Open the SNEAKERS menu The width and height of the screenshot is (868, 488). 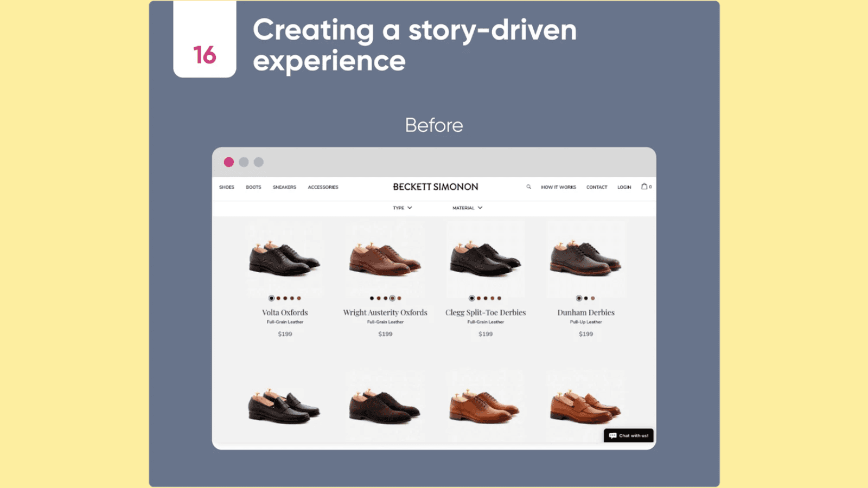[x=284, y=187]
